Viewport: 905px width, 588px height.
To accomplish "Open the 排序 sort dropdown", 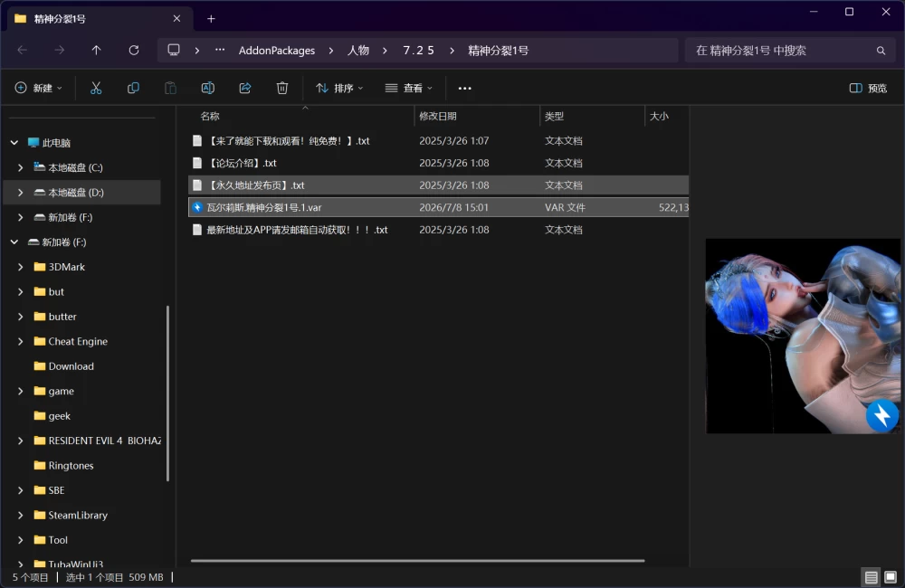I will tap(339, 88).
